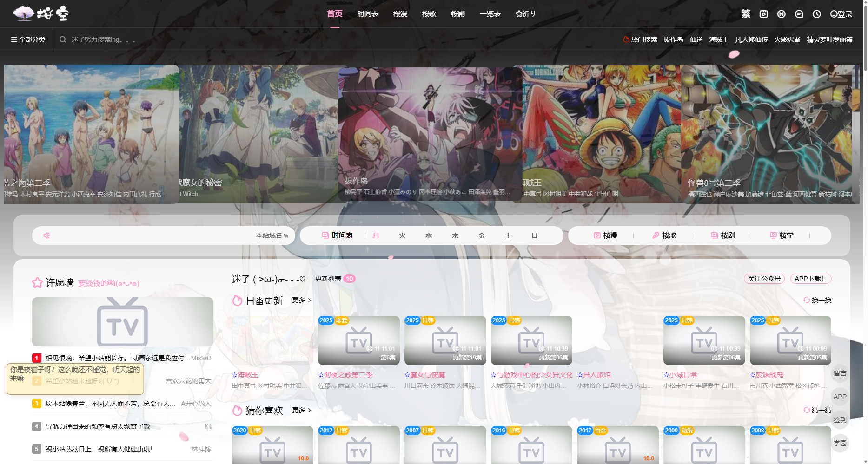The height and width of the screenshot is (464, 868).
Task: Click the 学园 floating side button
Action: (840, 443)
